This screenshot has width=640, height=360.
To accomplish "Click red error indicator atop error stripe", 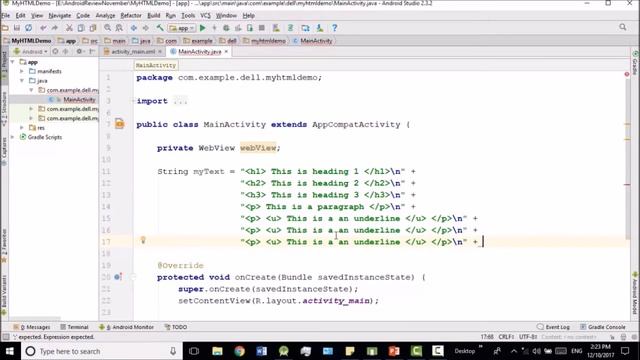I will tap(627, 74).
